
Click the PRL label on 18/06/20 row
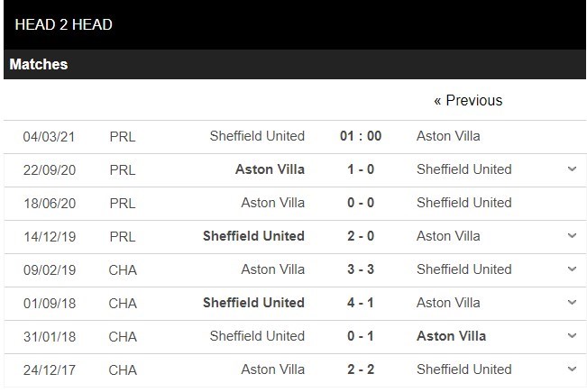(x=122, y=203)
